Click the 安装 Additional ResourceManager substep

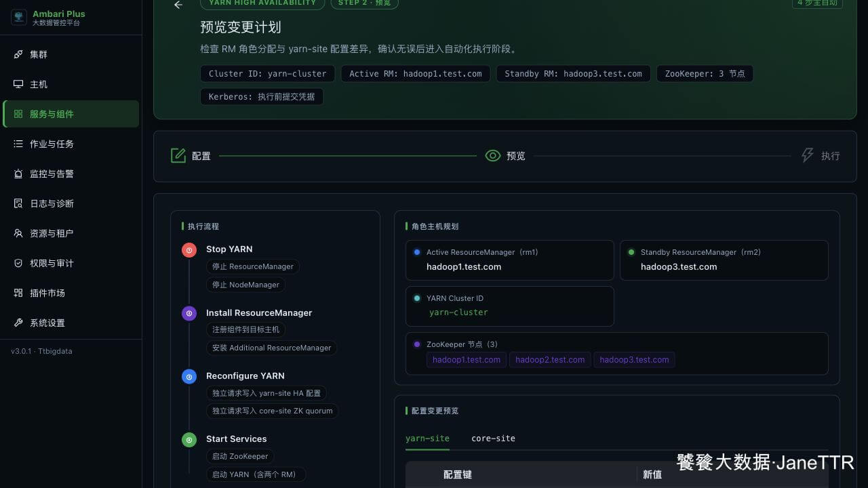[x=271, y=348]
